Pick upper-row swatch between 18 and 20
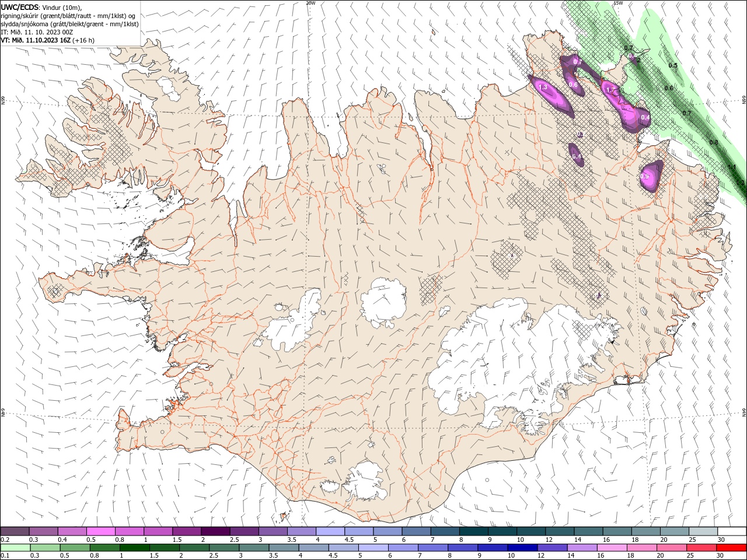 pyautogui.click(x=646, y=531)
